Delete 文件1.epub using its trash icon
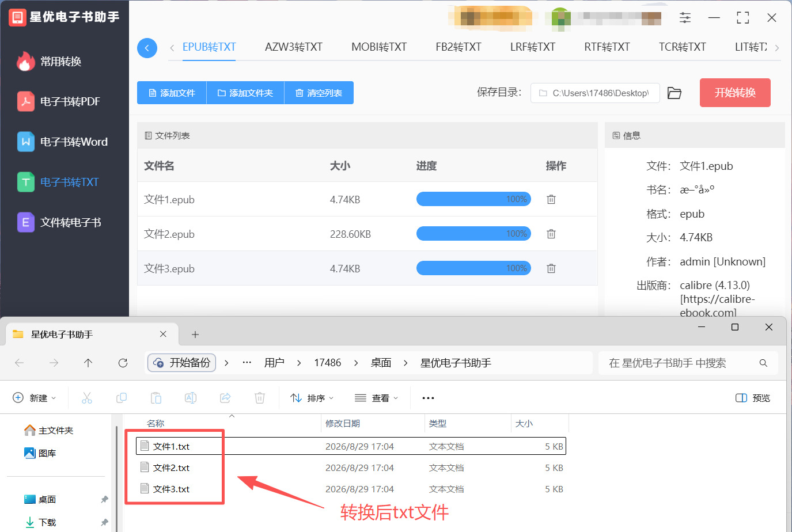Viewport: 792px width, 532px height. (x=551, y=199)
